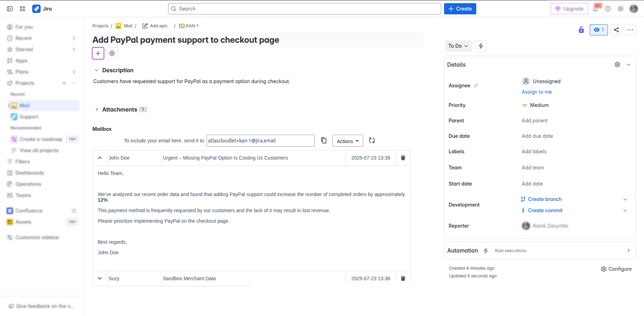
Task: Copy the mailbox email address icon
Action: 324,140
